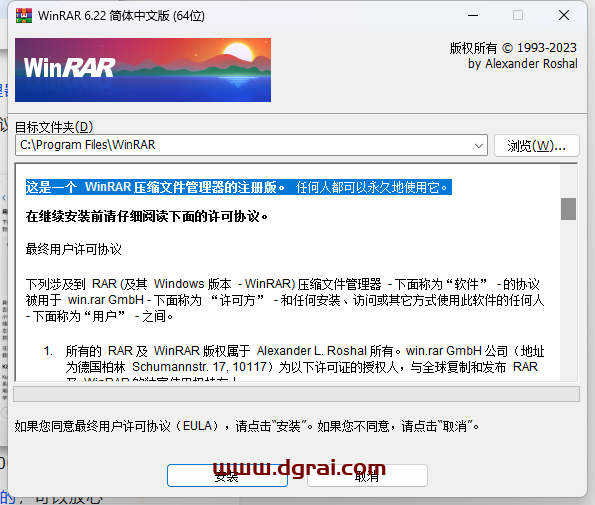Click the 最终用户许可协议 heading text
The image size is (595, 505).
pos(74,249)
